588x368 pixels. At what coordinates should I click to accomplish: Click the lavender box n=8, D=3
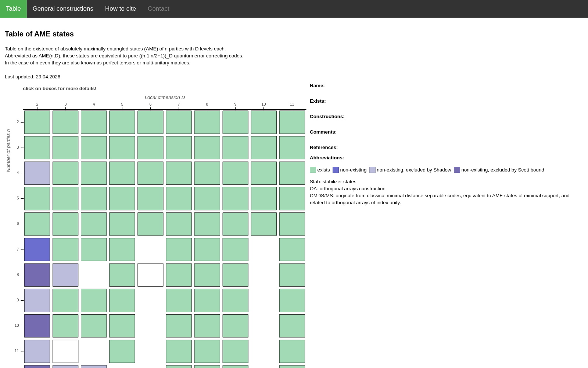pos(65,275)
